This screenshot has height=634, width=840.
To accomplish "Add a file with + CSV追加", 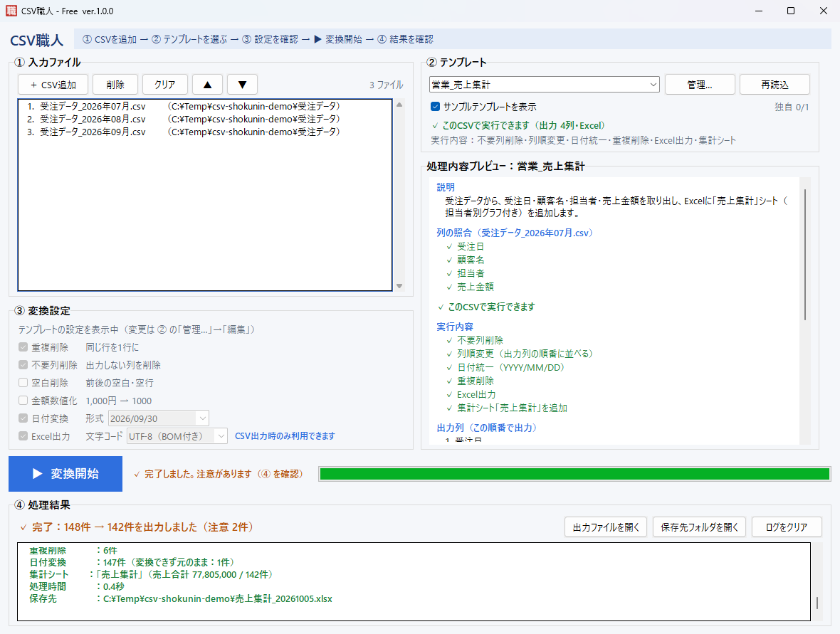I will tap(53, 85).
